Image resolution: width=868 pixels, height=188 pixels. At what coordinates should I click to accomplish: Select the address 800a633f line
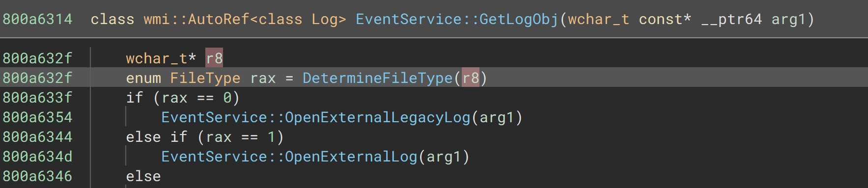[x=37, y=98]
